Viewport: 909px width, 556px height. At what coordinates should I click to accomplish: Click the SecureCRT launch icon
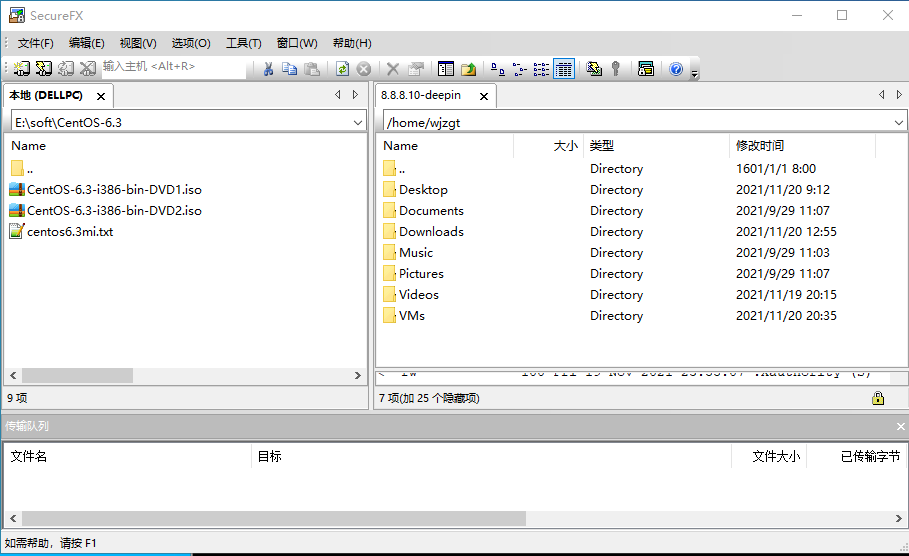646,69
